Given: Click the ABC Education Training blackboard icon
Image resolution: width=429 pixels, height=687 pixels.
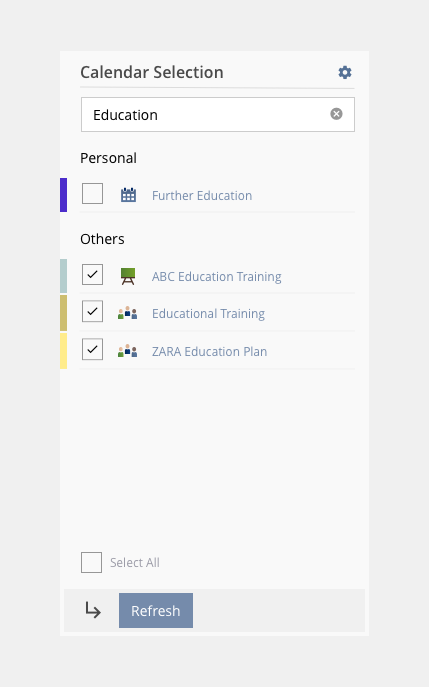Looking at the screenshot, I should [128, 276].
